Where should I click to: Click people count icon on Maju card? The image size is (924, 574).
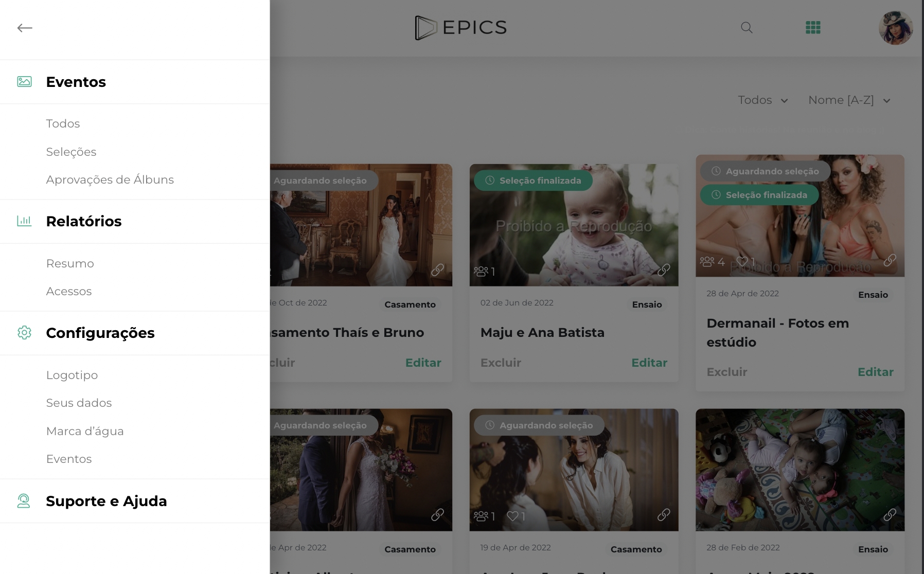coord(481,271)
